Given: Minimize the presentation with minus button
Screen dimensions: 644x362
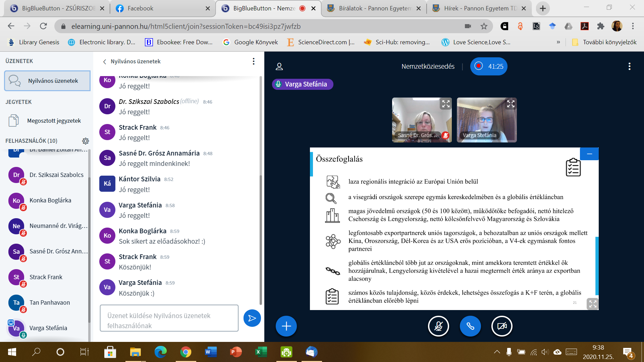Looking at the screenshot, I should tap(589, 154).
